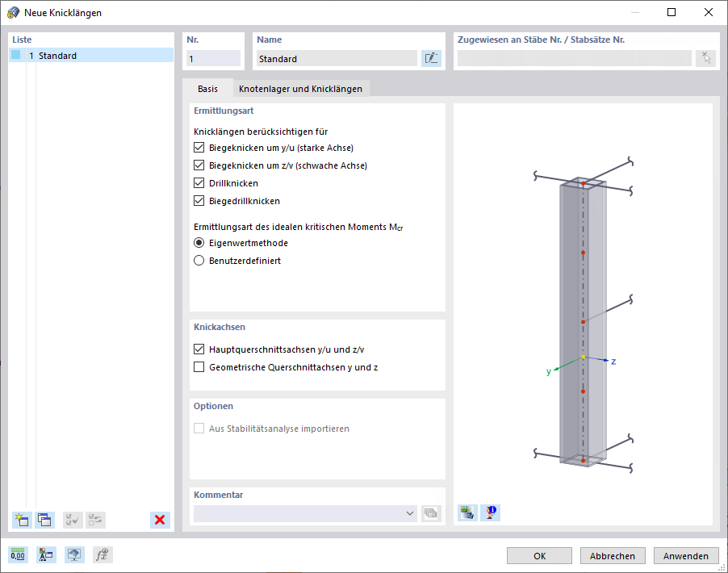The height and width of the screenshot is (573, 728).
Task: Expand the Kommentar dropdown
Action: pos(409,513)
